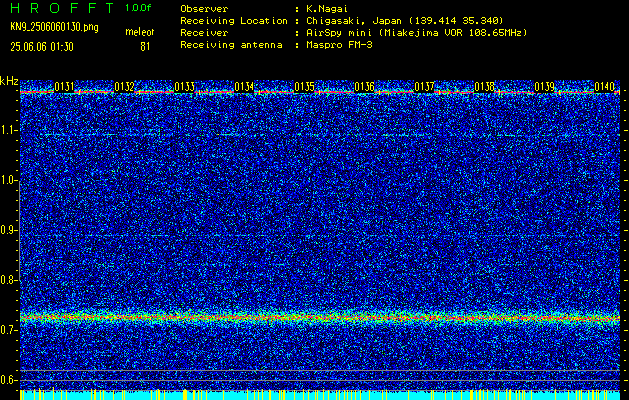Click the antenna name Maspro FM-3
The height and width of the screenshot is (400, 629).
pos(339,45)
